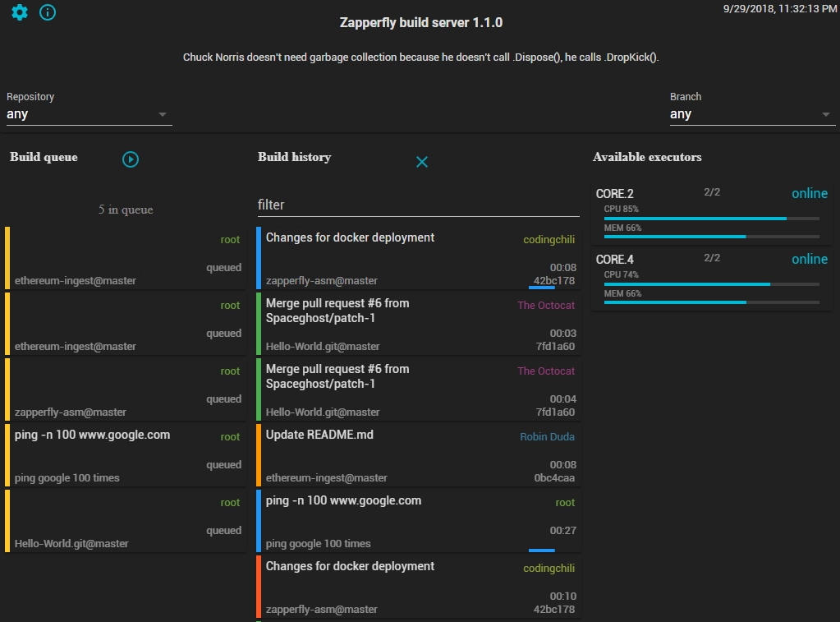This screenshot has width=840, height=622.
Task: Focus the build history filter field
Action: point(418,205)
